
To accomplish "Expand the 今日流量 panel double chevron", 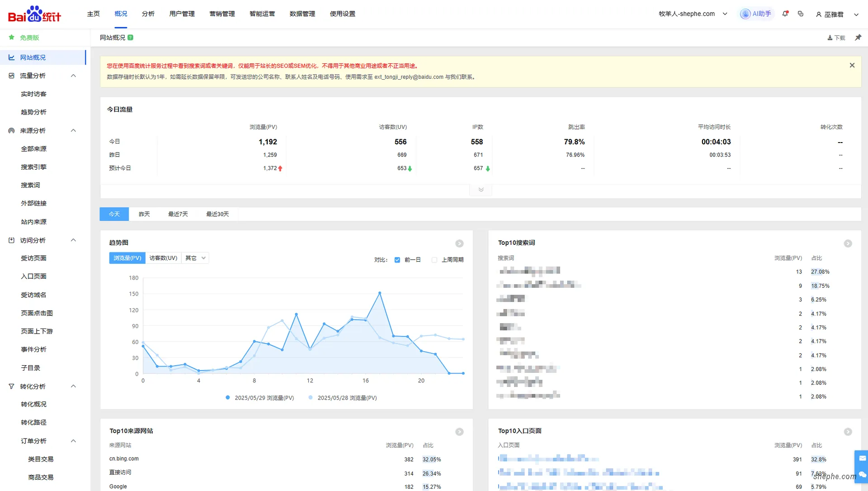I will coord(481,190).
